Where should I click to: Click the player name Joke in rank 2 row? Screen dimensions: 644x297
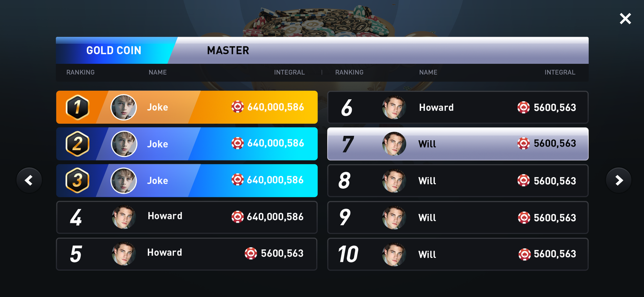click(x=158, y=144)
